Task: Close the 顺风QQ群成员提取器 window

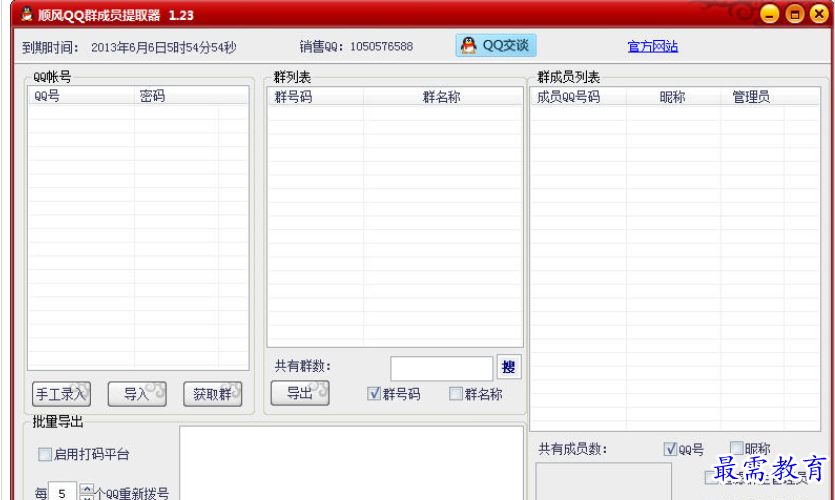Action: point(819,14)
